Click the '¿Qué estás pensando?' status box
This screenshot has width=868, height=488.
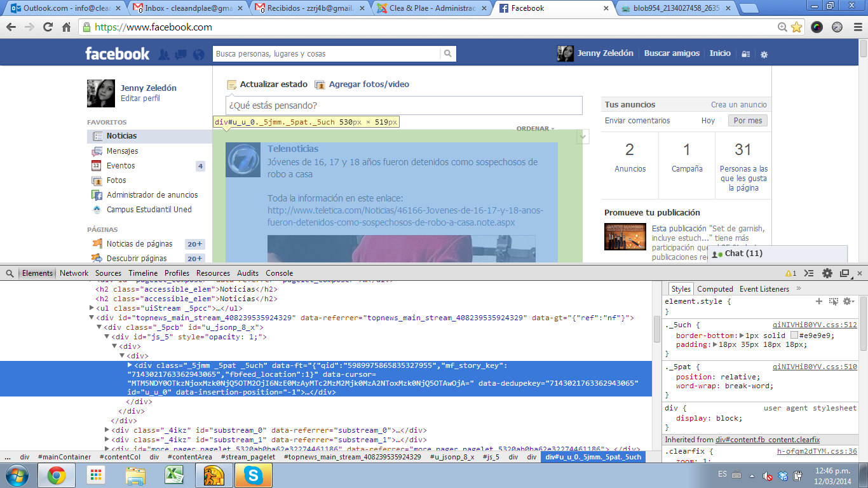(403, 105)
